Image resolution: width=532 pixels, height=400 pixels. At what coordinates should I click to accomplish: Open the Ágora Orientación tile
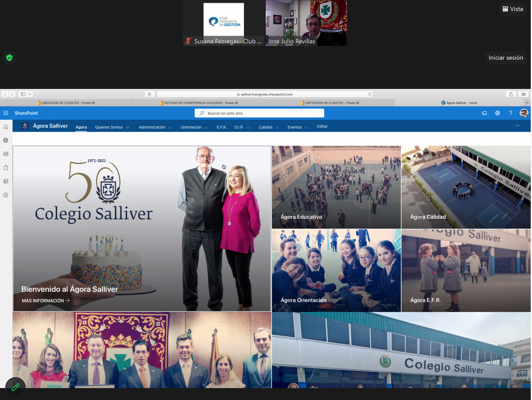coord(336,270)
